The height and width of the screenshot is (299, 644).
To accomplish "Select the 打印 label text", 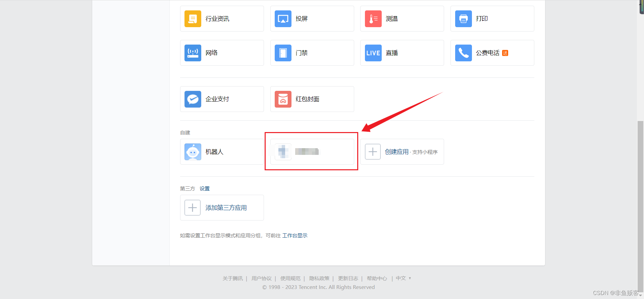I will click(x=482, y=19).
